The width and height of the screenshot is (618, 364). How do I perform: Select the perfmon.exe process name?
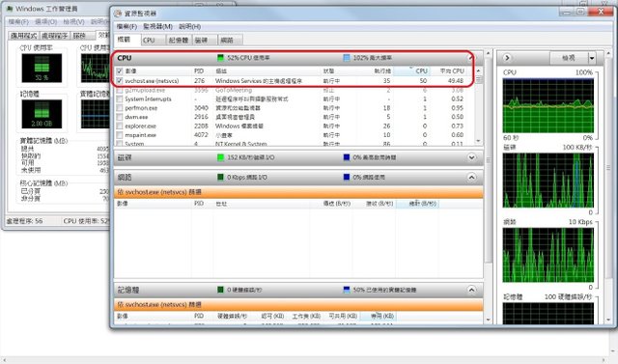141,108
